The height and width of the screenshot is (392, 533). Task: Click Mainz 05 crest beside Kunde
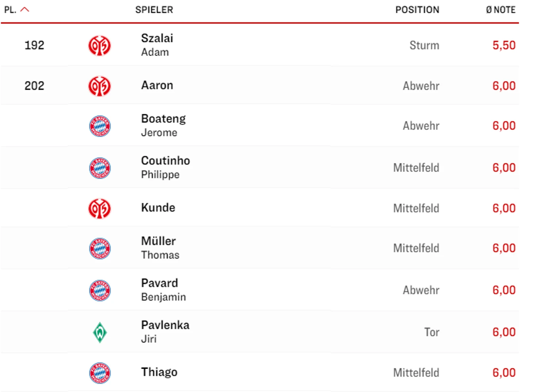pyautogui.click(x=99, y=209)
